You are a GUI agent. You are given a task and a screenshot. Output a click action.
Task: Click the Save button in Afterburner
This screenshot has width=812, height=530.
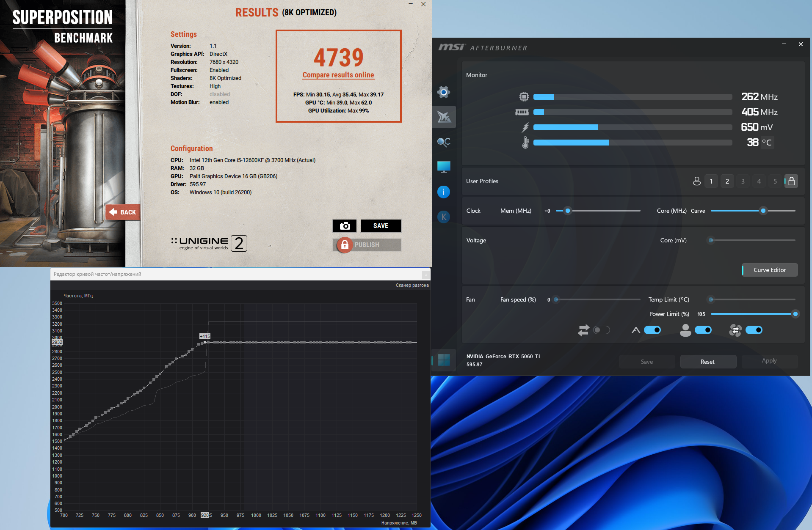point(647,362)
